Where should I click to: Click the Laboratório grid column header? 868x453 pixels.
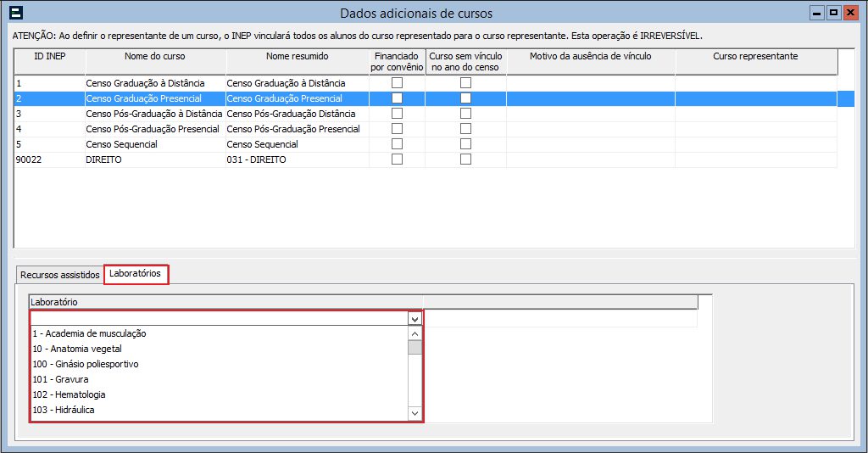click(x=225, y=302)
